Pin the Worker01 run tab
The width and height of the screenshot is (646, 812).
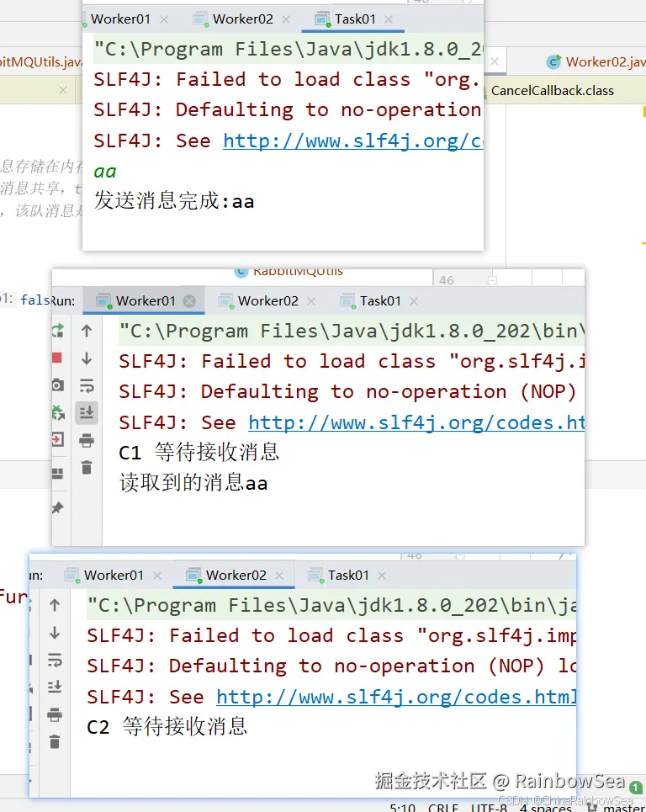click(x=58, y=508)
